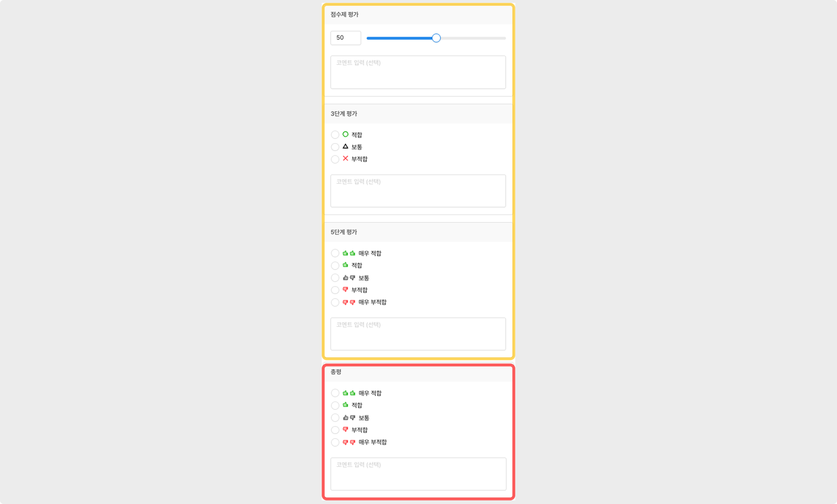
Task: Focus the comment box under 3단계 평가
Action: click(418, 191)
